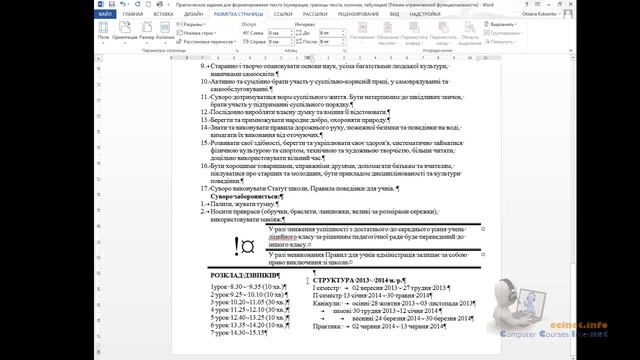Click the Word logo icon in title bar
The height and width of the screenshot is (360, 640).
101,4
